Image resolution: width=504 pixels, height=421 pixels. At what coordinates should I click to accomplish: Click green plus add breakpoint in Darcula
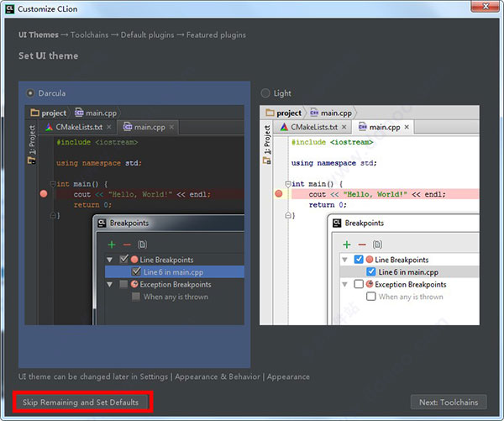point(112,245)
